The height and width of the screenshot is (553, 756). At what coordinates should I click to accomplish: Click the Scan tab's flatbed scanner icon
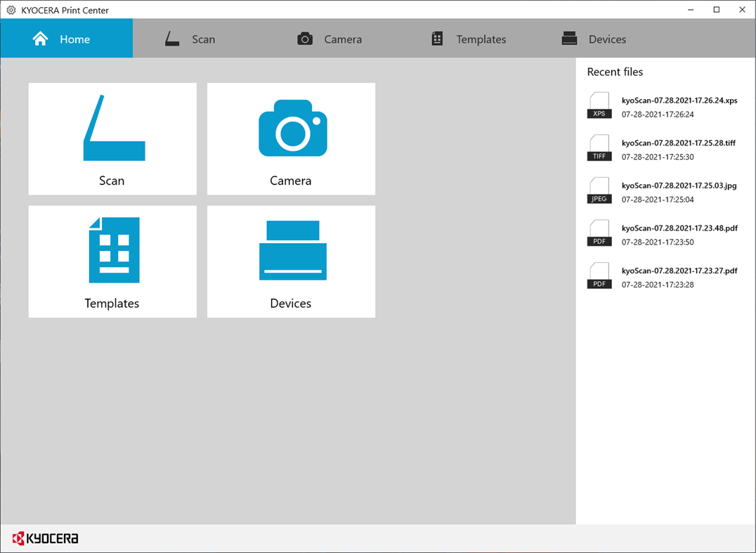coord(171,39)
